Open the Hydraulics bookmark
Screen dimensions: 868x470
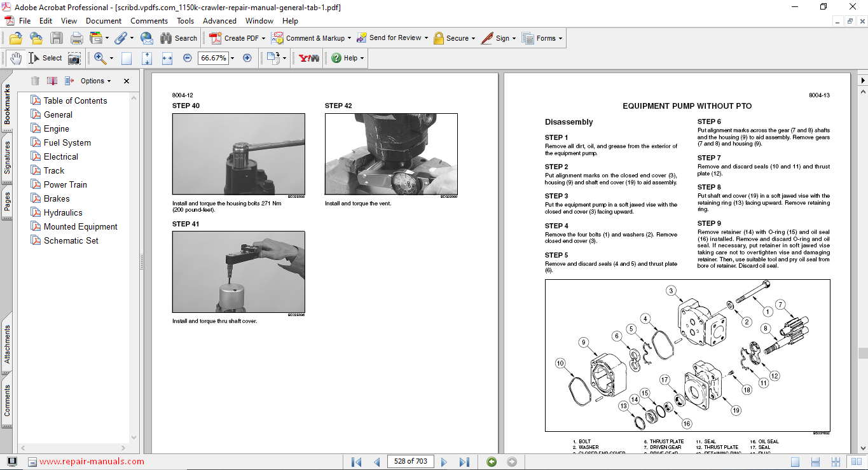[x=63, y=212]
